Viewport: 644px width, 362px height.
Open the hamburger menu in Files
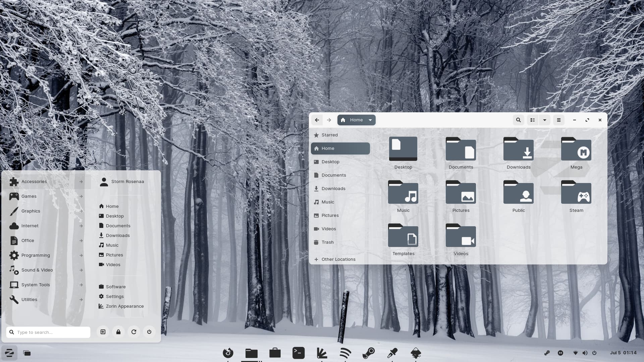[559, 120]
